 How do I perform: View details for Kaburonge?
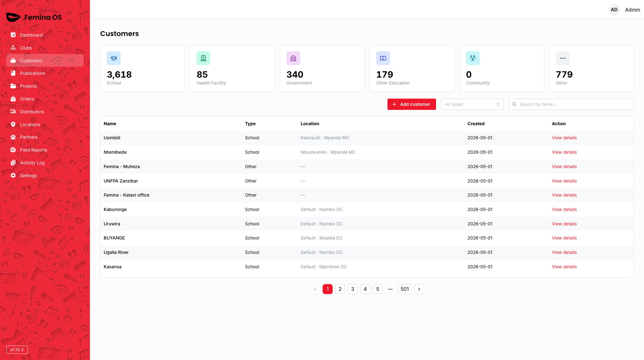[x=564, y=209]
